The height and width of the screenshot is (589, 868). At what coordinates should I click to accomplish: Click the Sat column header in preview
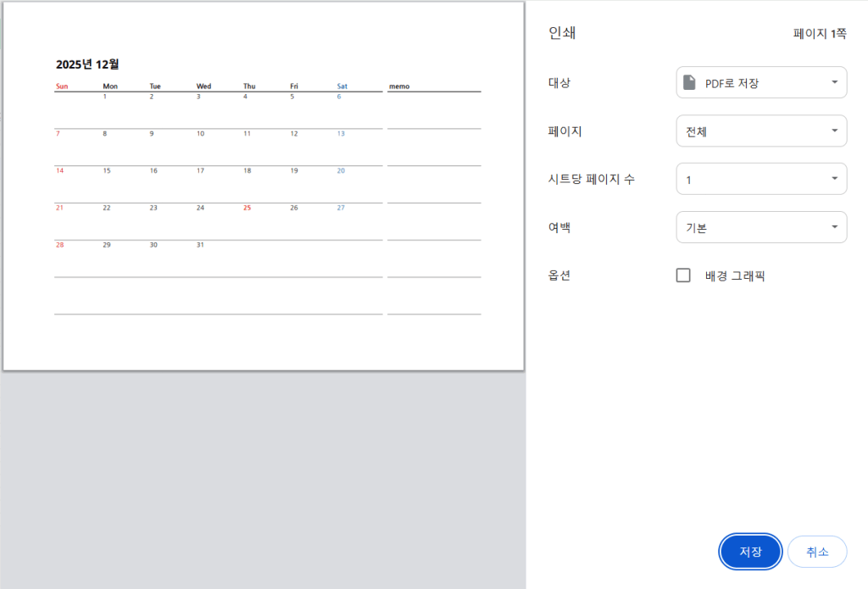pyautogui.click(x=342, y=86)
